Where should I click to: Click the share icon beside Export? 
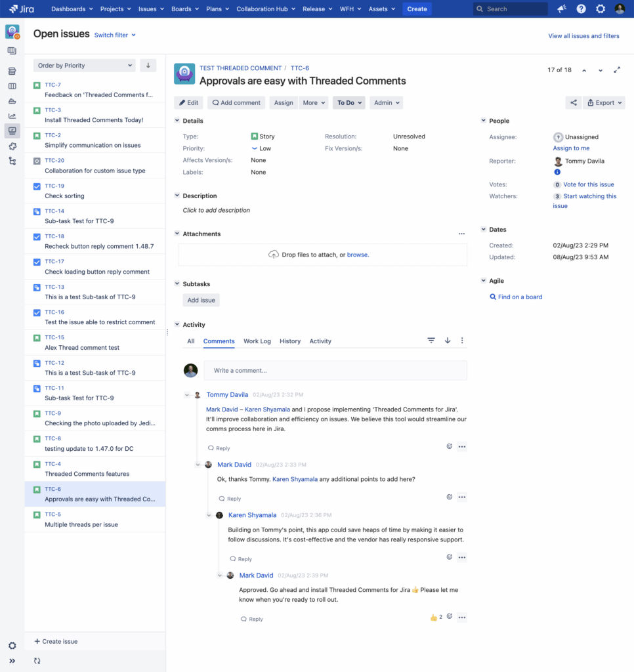(573, 103)
